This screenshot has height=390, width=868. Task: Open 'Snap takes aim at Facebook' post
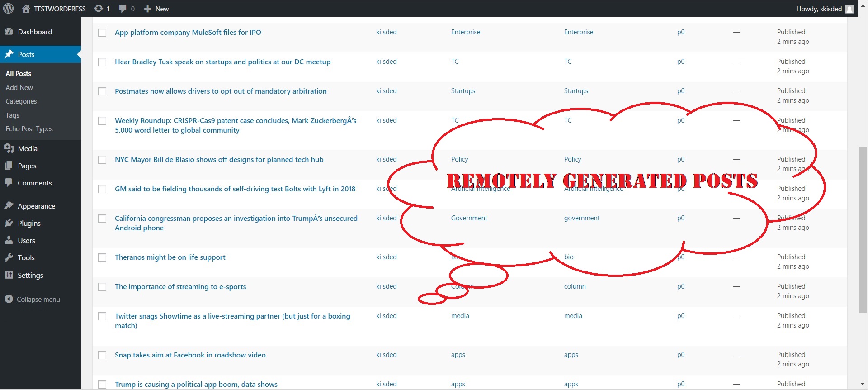pos(190,355)
